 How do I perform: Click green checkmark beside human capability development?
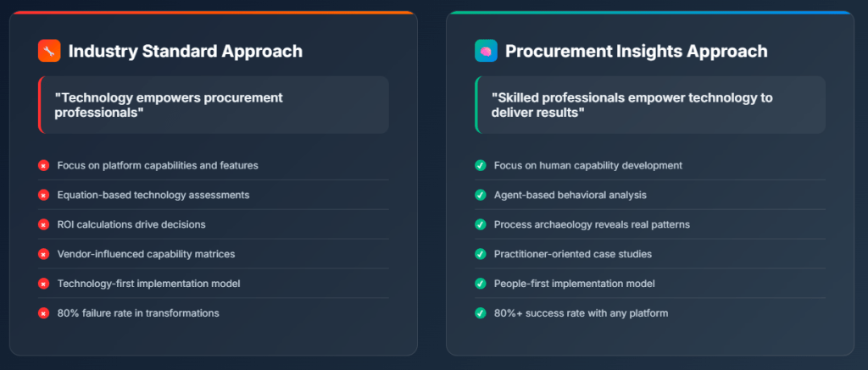[x=480, y=165]
